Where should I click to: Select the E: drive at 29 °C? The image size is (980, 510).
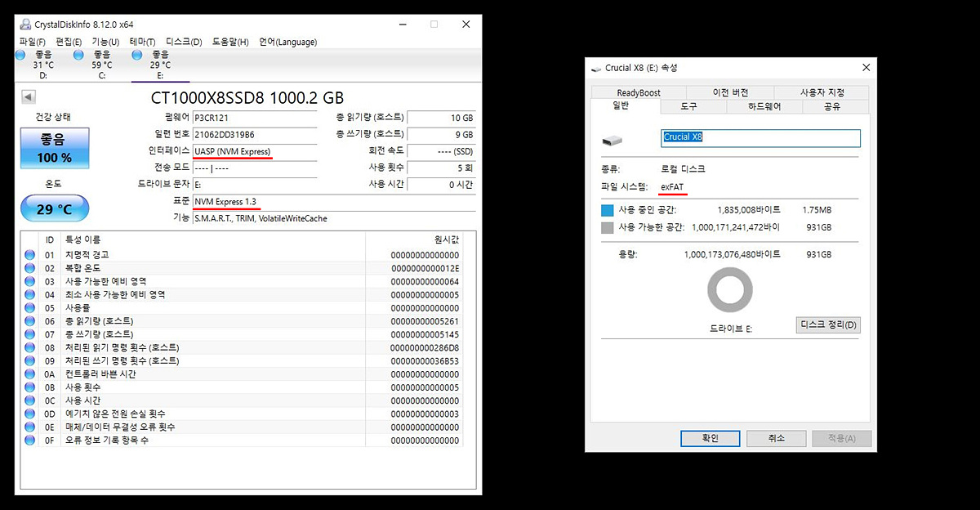[x=160, y=65]
